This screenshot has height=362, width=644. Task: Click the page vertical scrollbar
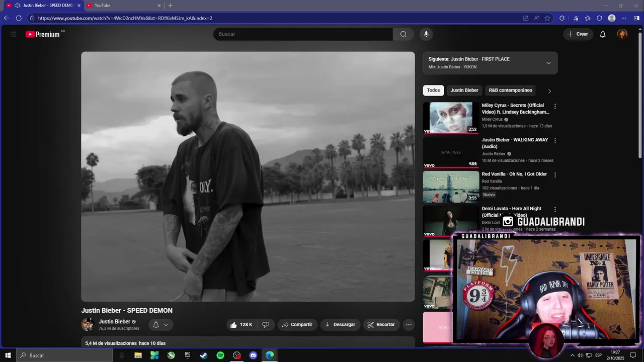tap(640, 96)
